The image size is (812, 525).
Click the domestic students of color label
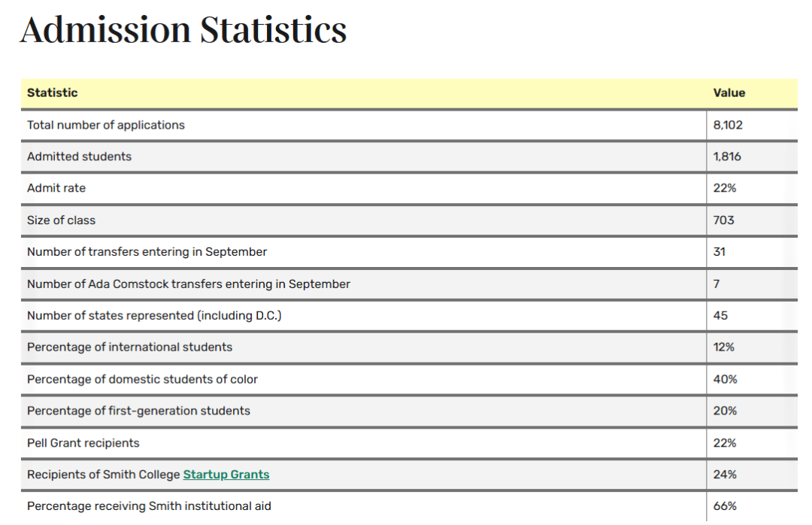click(142, 380)
